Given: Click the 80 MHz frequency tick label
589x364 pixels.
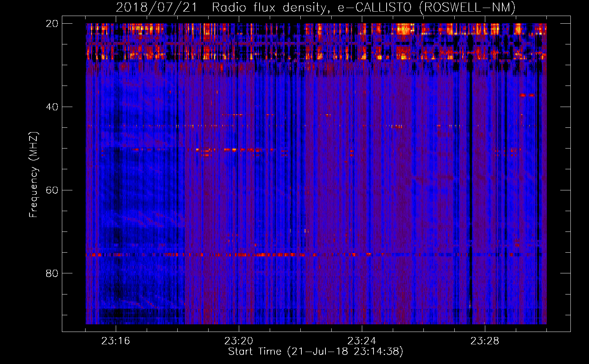Looking at the screenshot, I should (x=52, y=273).
